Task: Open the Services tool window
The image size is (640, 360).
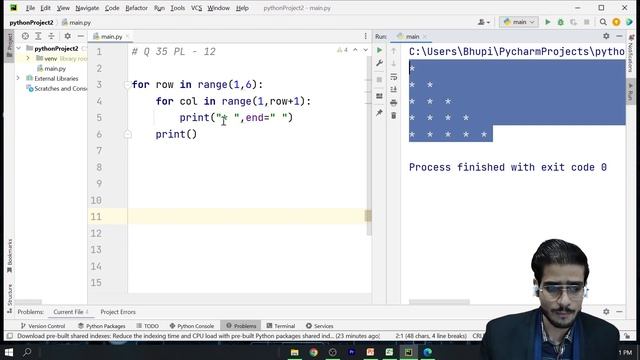Action: point(320,326)
